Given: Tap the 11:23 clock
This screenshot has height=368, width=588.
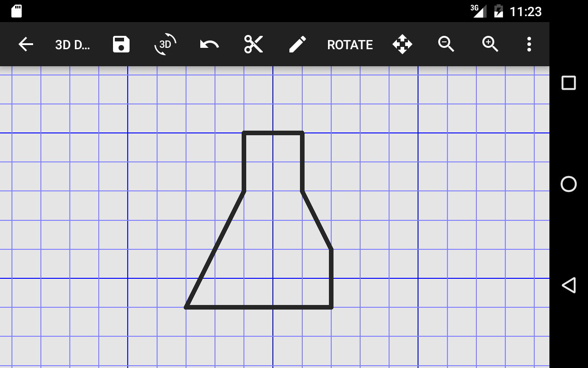Looking at the screenshot, I should pyautogui.click(x=526, y=11).
